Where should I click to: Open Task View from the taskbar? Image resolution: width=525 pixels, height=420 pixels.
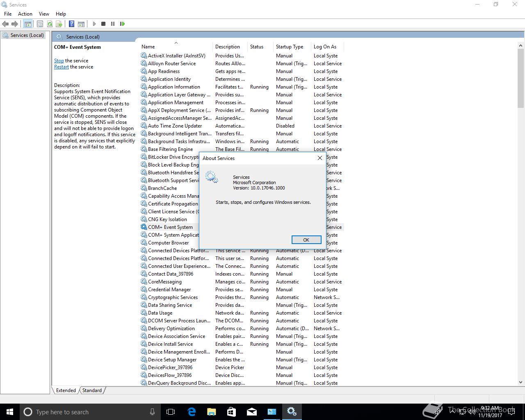[x=171, y=412]
